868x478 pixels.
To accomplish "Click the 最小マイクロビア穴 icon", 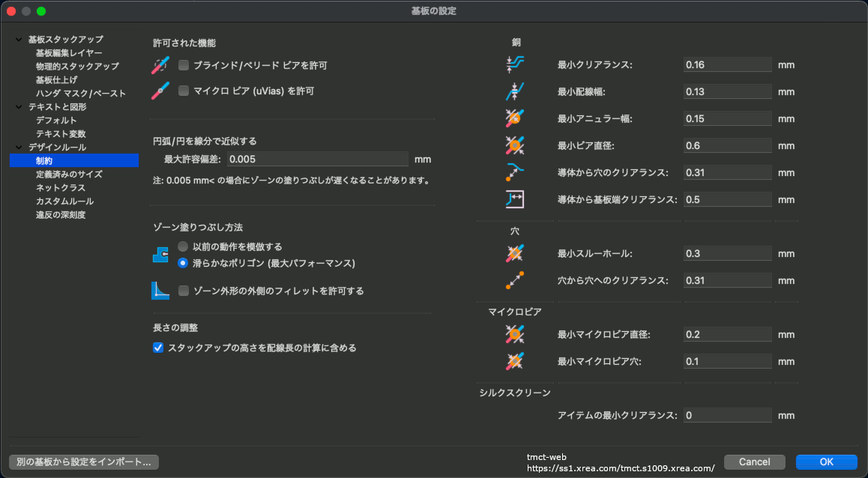I will point(515,361).
